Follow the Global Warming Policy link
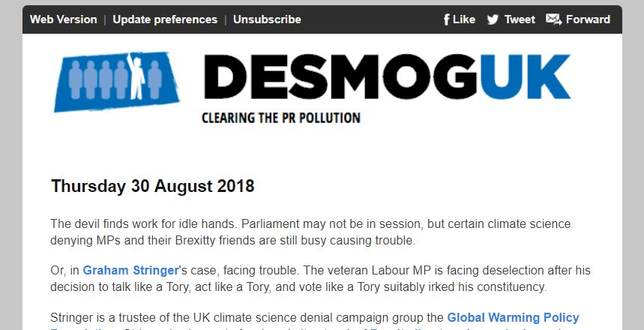Screen dimensions: 644x330 tap(513, 318)
